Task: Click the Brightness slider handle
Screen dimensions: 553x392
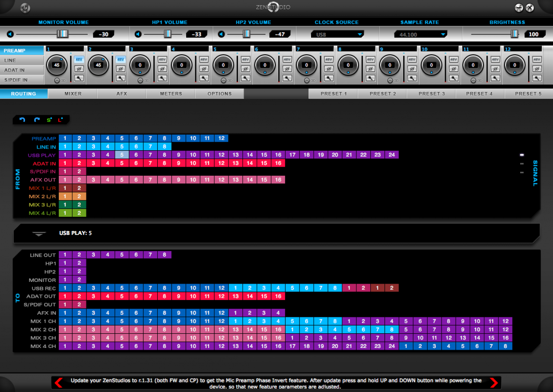Action: (x=514, y=34)
